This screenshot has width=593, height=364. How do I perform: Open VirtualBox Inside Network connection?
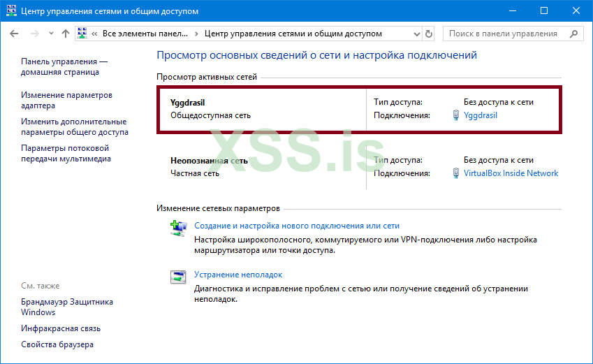point(511,173)
